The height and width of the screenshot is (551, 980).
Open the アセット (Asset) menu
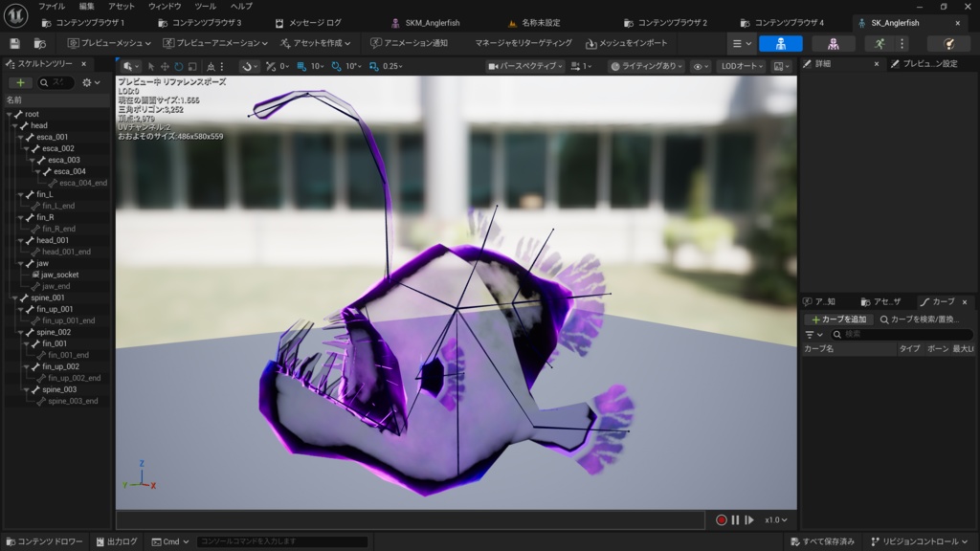tap(122, 7)
